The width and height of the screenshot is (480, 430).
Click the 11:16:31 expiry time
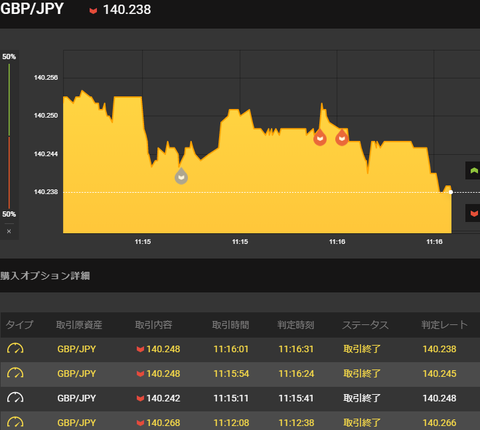tap(296, 349)
